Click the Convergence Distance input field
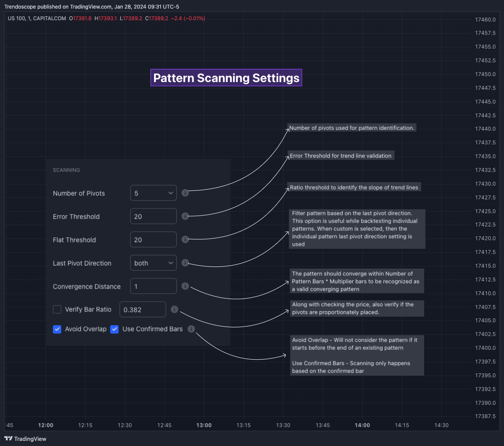The height and width of the screenshot is (446, 504). point(153,286)
